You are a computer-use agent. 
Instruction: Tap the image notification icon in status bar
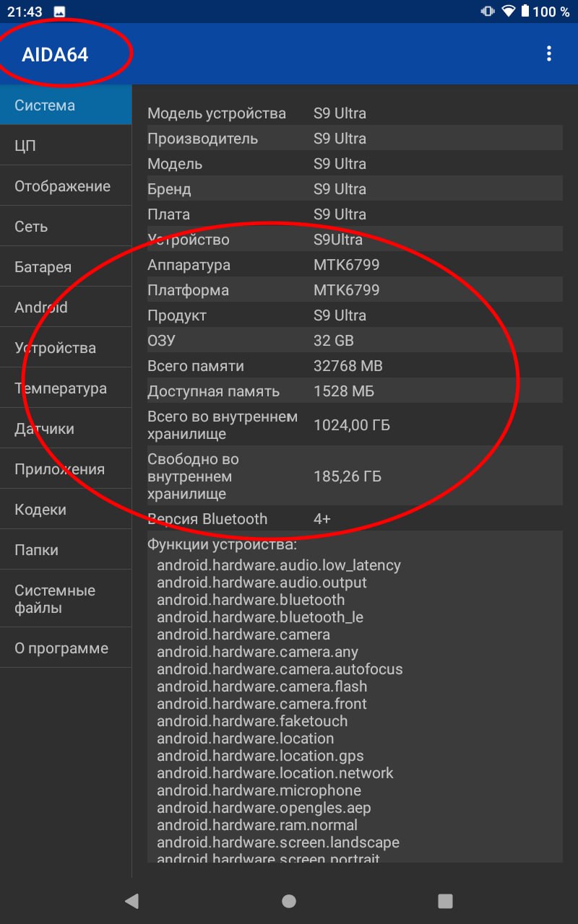59,12
